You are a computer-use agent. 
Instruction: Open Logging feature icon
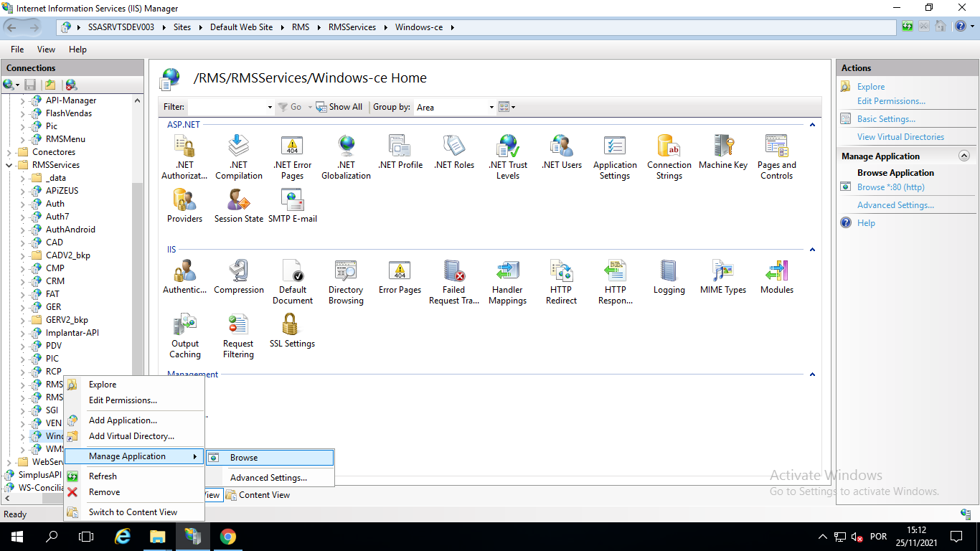[669, 277]
